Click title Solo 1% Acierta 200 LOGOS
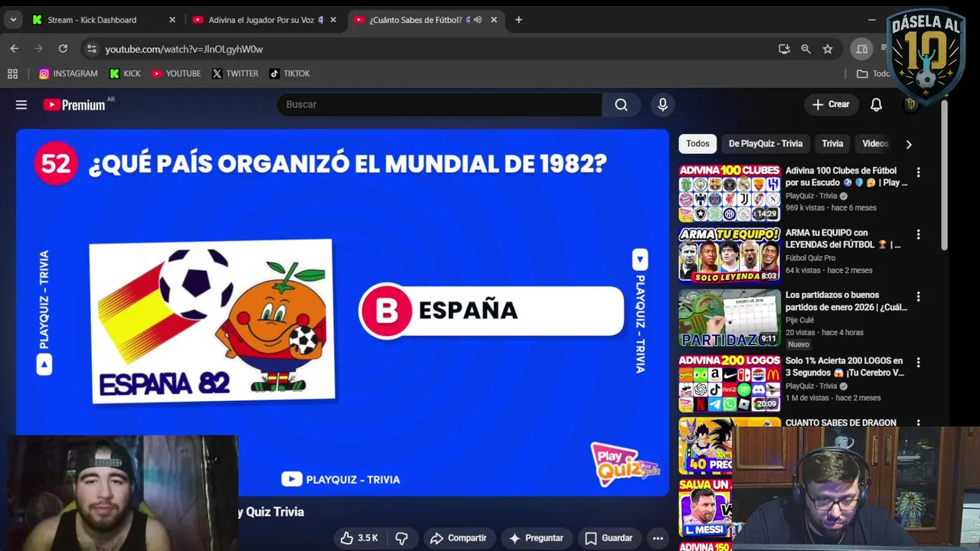Viewport: 980px width, 551px height. 844,367
